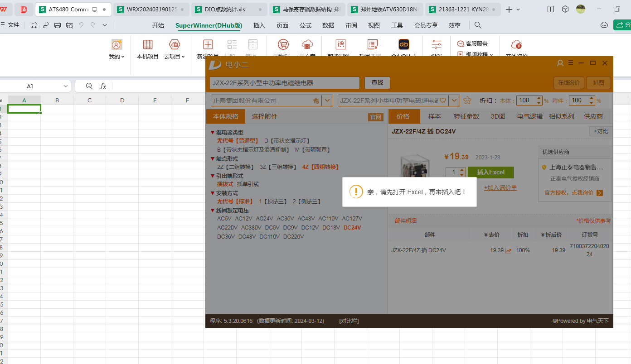Expand the quick access toolbar chevron
The width and height of the screenshot is (631, 364).
pos(105,25)
